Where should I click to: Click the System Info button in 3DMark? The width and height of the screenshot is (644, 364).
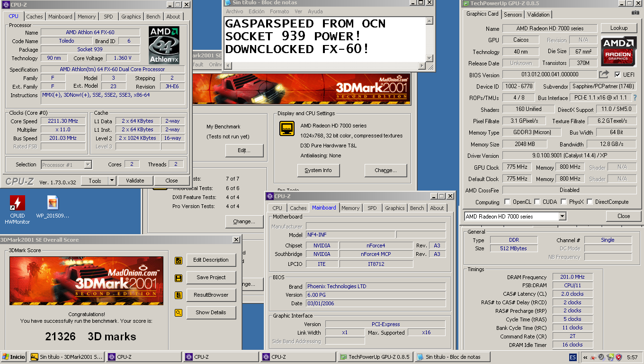pos(318,171)
